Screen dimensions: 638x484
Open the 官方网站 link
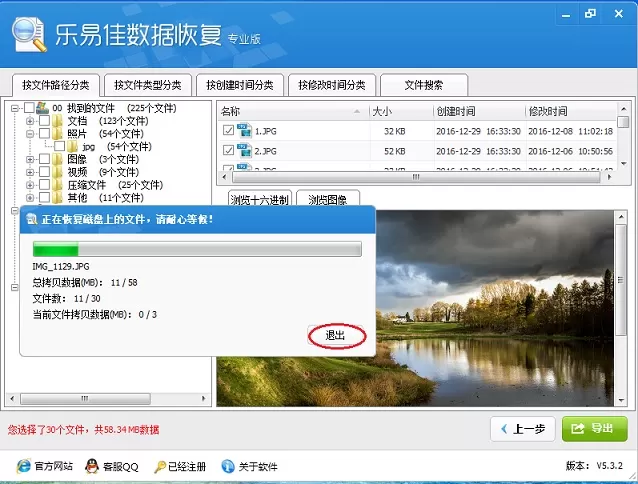(53, 466)
